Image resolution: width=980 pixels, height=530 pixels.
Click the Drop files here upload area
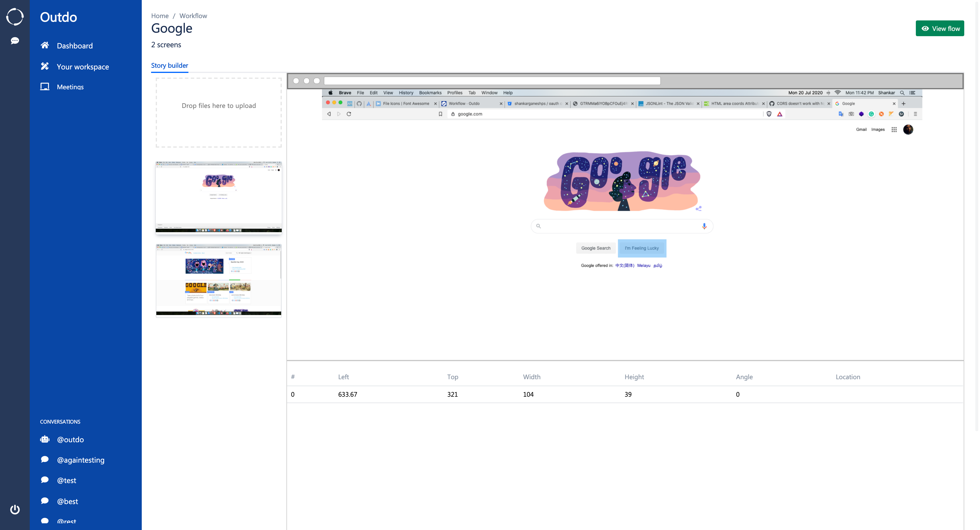click(218, 112)
